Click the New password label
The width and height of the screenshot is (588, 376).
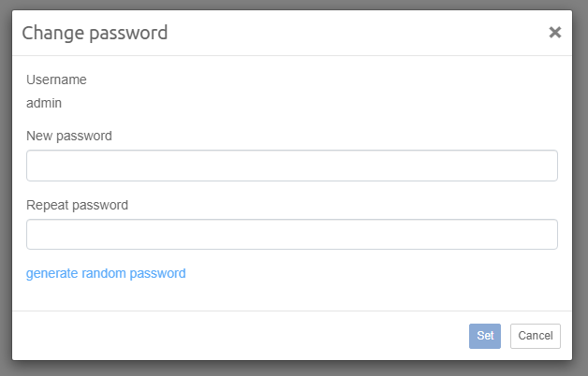point(69,136)
